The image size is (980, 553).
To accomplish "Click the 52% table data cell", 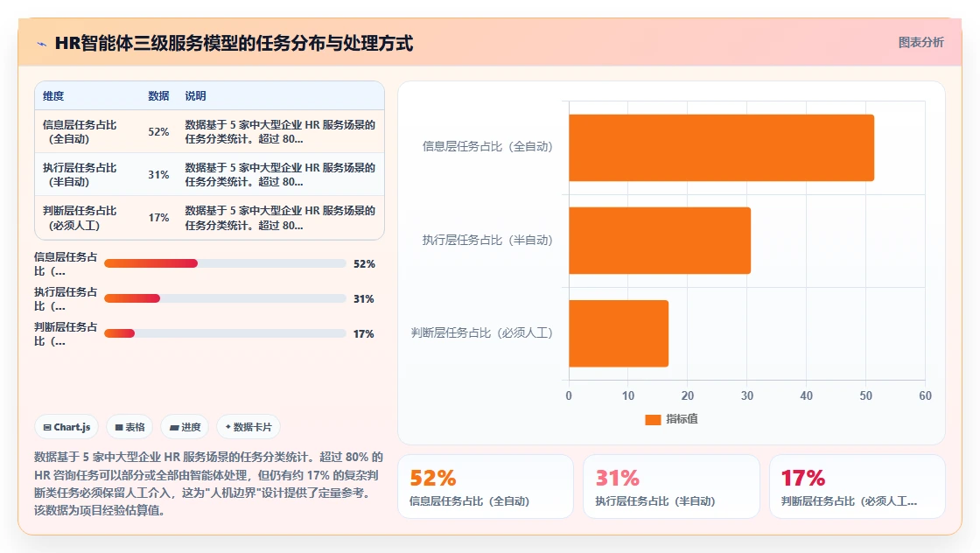I will point(158,132).
